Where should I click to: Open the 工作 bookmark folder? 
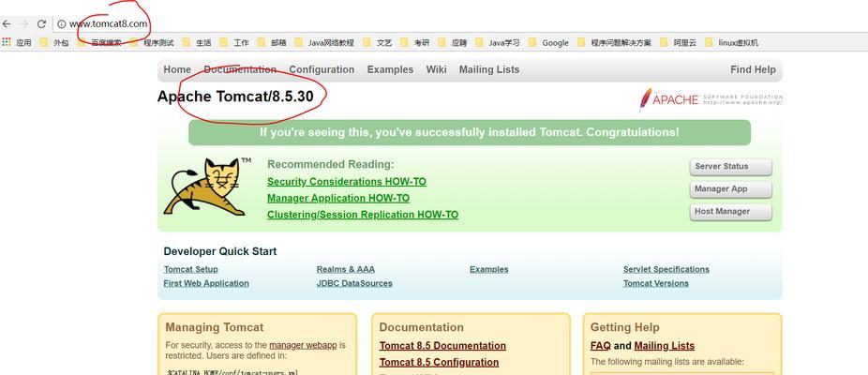(234, 42)
